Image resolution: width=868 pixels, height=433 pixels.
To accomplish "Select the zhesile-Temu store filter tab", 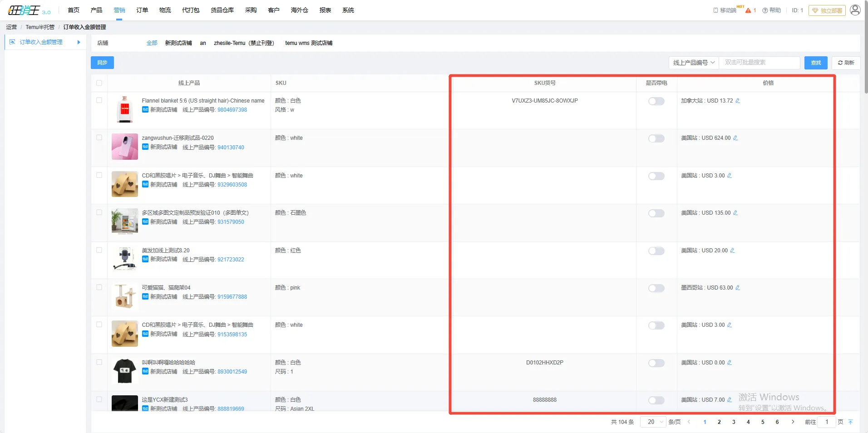I will tap(244, 43).
